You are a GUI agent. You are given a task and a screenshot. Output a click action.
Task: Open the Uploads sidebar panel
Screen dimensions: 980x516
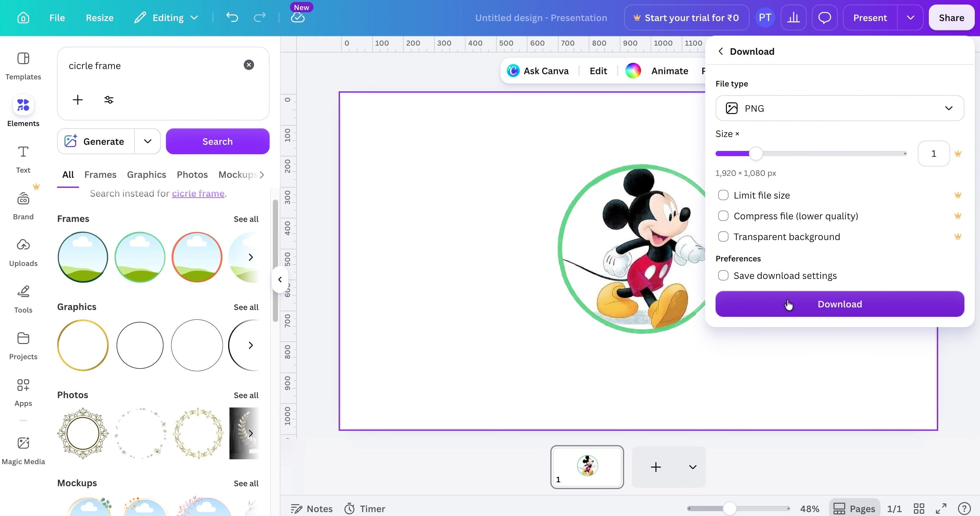point(23,253)
